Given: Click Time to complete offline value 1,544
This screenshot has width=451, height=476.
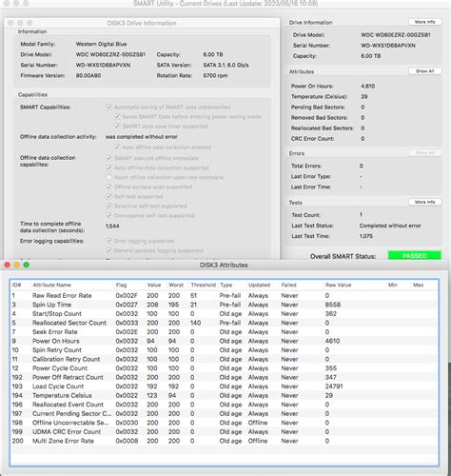Looking at the screenshot, I should (x=112, y=227).
